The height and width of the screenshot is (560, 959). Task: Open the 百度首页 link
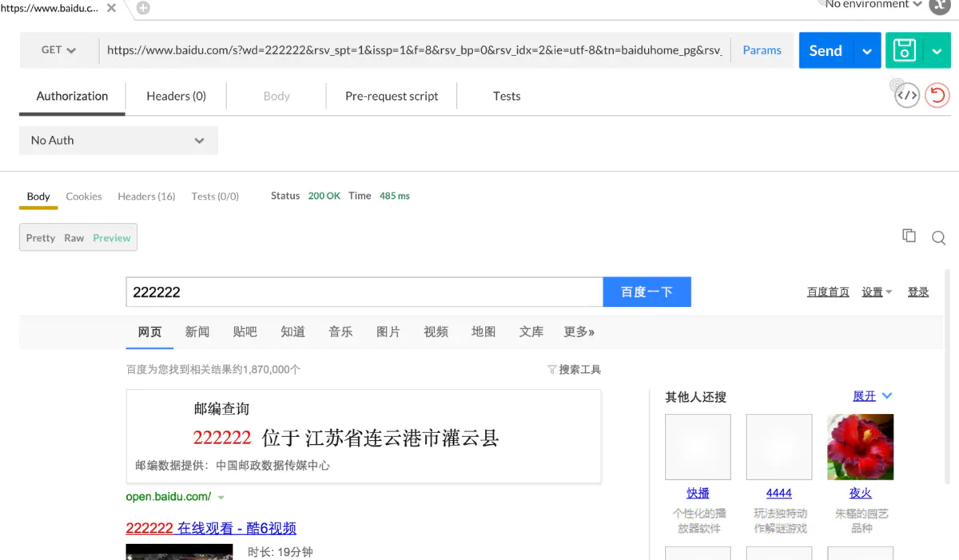coord(828,292)
